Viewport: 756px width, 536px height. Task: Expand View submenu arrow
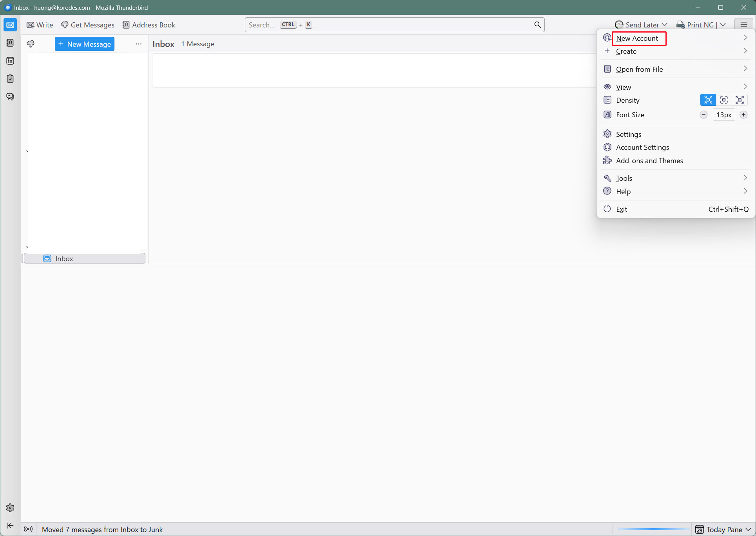point(745,87)
